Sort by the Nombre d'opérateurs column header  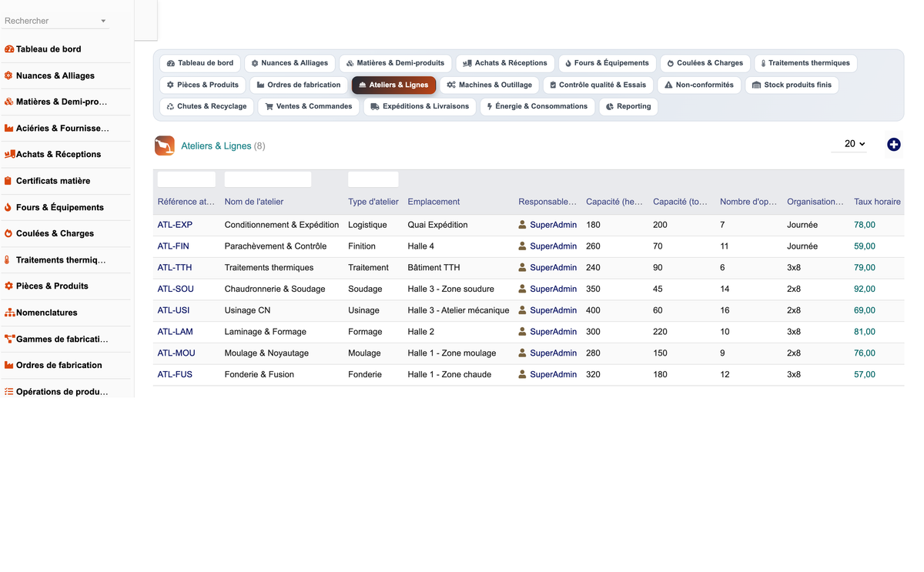(748, 202)
